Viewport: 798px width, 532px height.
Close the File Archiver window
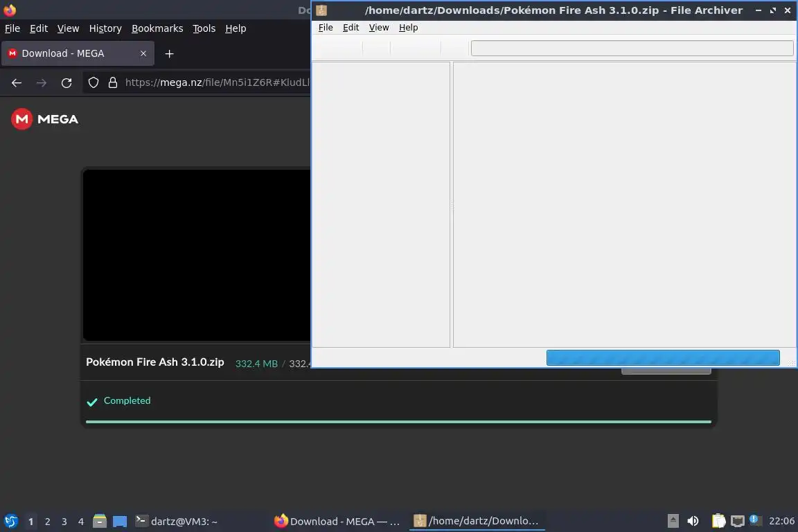(788, 10)
